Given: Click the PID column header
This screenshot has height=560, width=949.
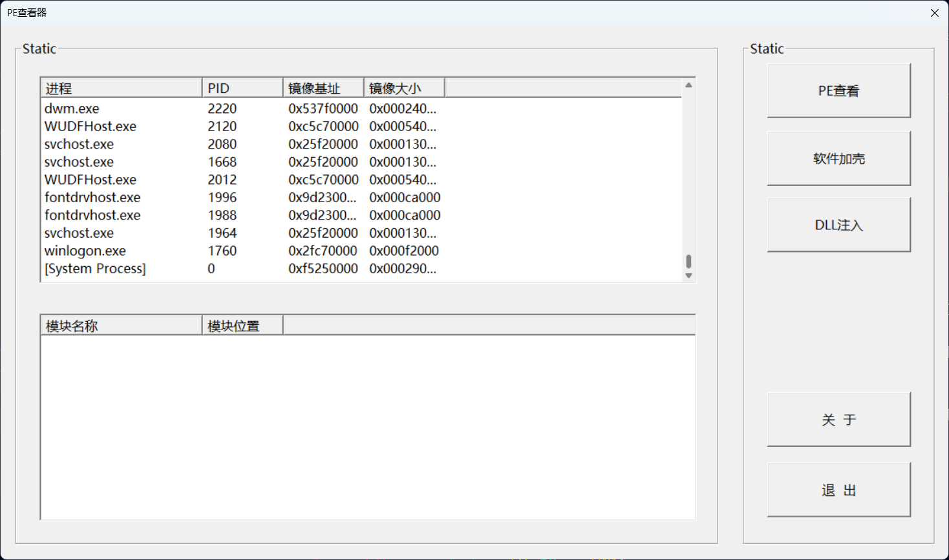Looking at the screenshot, I should click(242, 88).
